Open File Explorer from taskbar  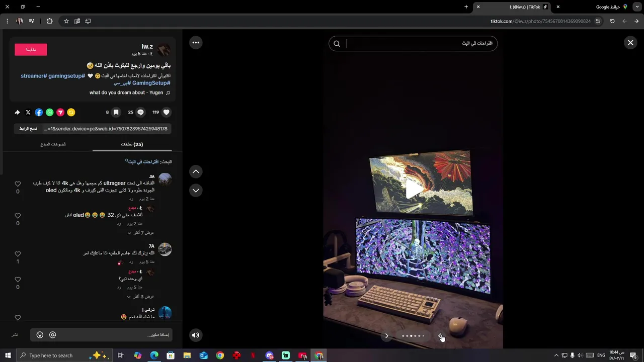187,355
